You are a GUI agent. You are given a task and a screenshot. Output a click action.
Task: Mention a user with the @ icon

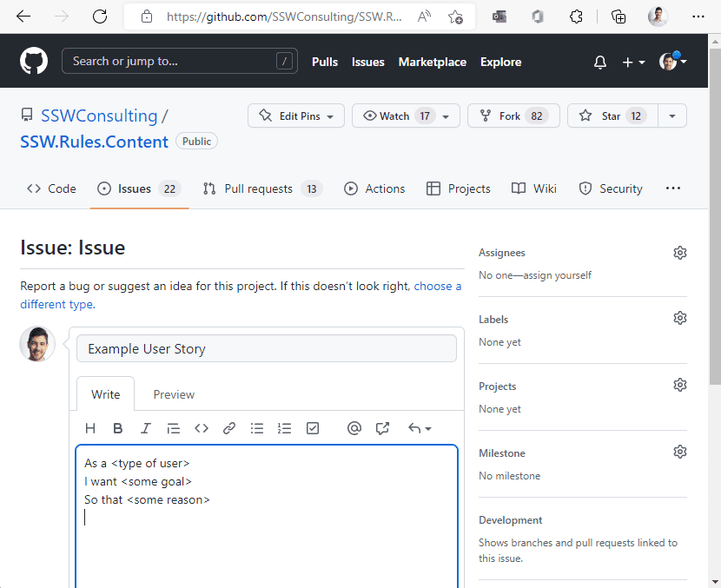tap(354, 428)
